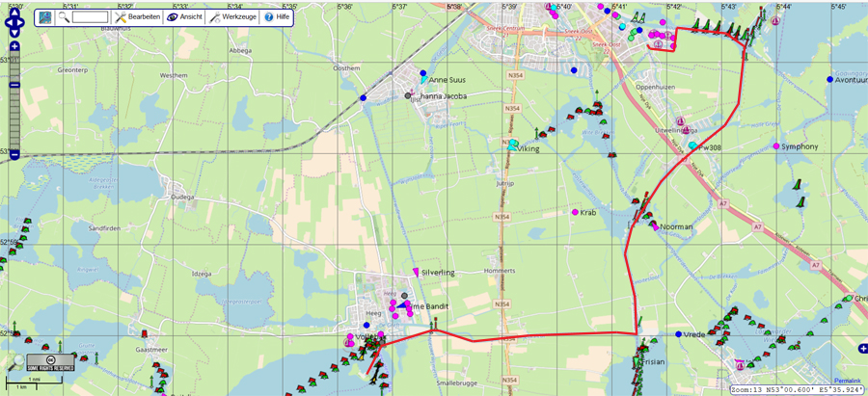Screen dimensions: 868x396
Task: Zoom in with the plus button
Action: 14,47
